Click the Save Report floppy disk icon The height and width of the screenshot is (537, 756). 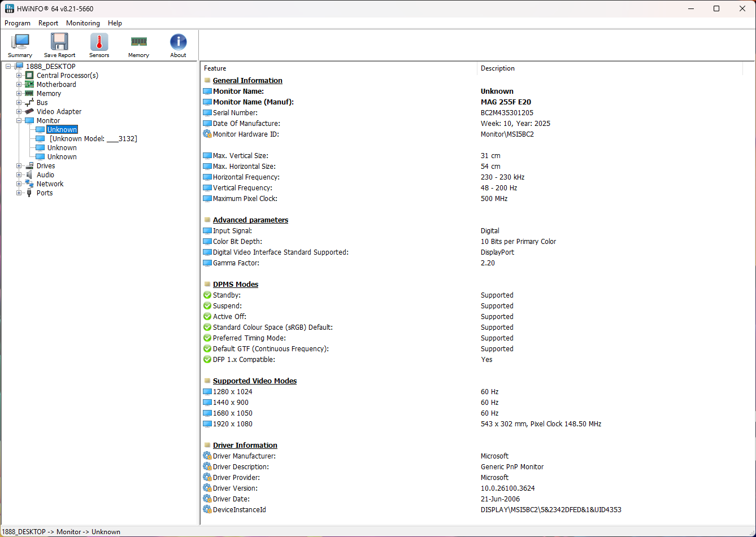point(59,42)
